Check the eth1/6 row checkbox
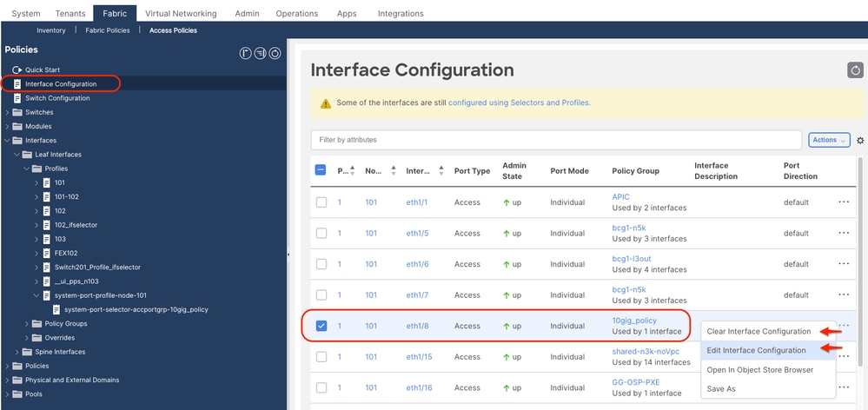This screenshot has height=410, width=868. click(321, 264)
